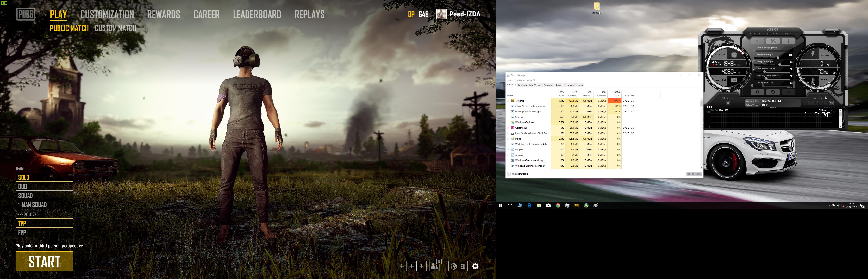This screenshot has height=279, width=868.
Task: Open PUBG settings gear icon
Action: 475,266
